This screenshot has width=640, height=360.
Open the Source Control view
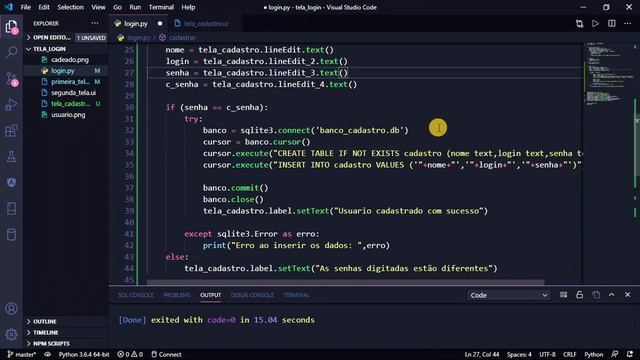pos(11,79)
